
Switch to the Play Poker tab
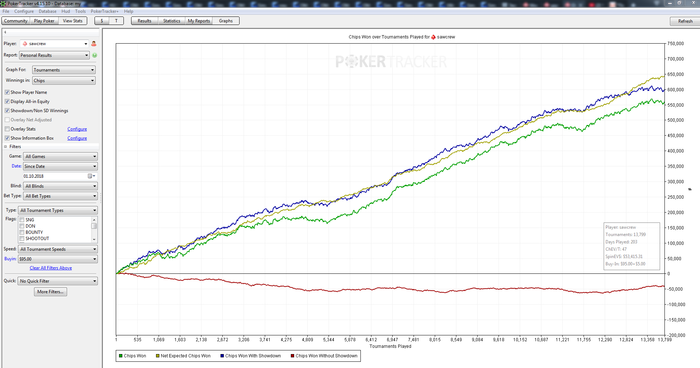click(x=44, y=21)
